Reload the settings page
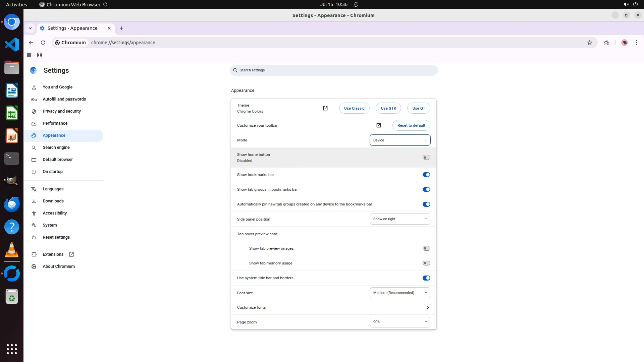644x362 pixels. [x=43, y=43]
